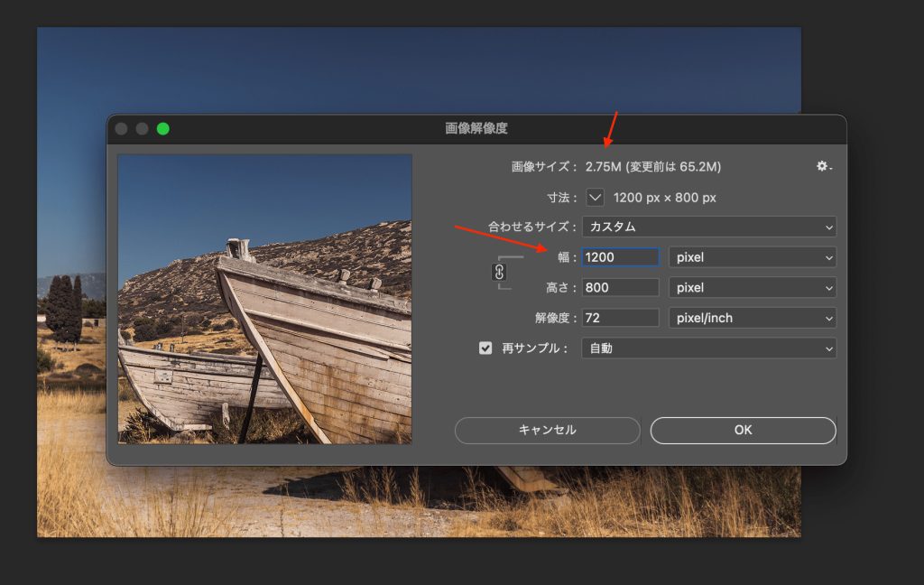
Task: Confirm with the OK button
Action: pyautogui.click(x=744, y=430)
